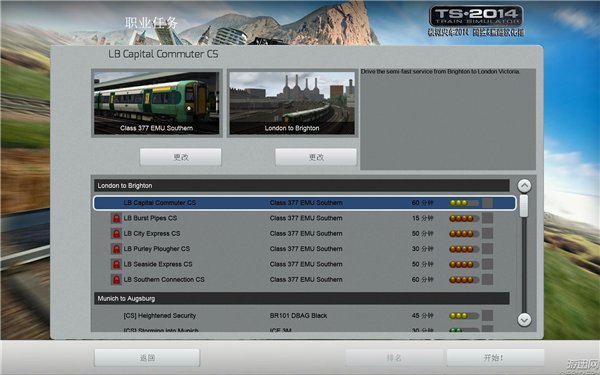Viewport: 600px width, 375px height.
Task: Click the lock icon for LB Purley Plougher CS
Action: pyautogui.click(x=116, y=249)
